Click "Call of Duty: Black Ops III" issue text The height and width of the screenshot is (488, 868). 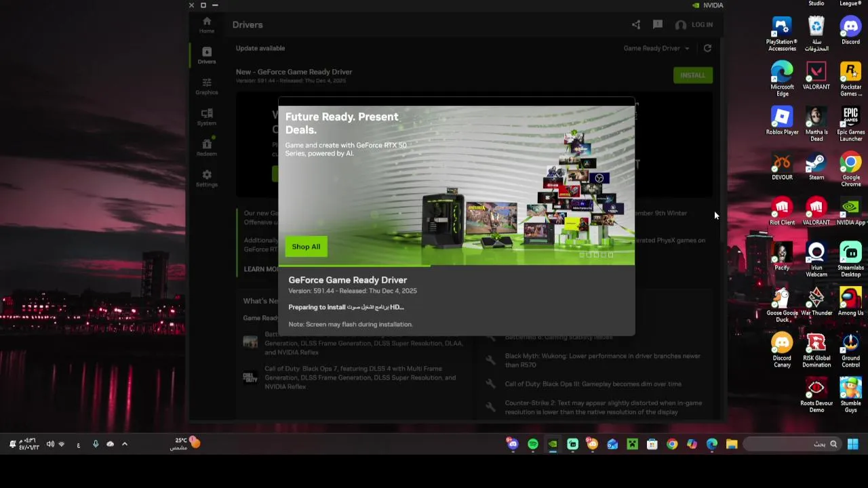[593, 384]
